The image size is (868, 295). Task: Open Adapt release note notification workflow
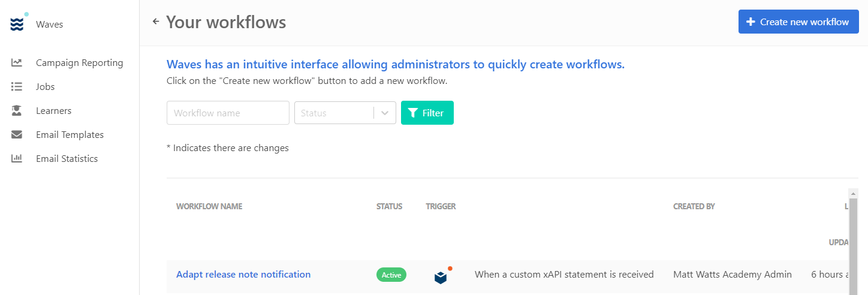243,275
